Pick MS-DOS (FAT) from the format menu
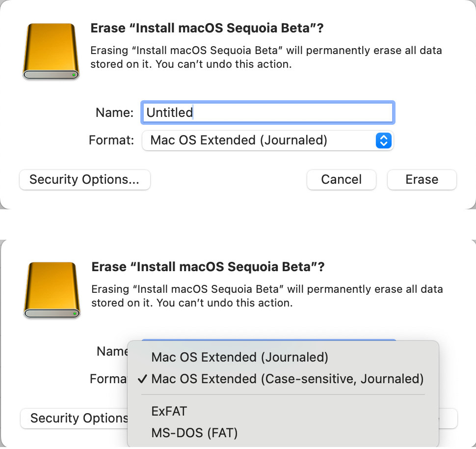This screenshot has height=449, width=476. (194, 433)
